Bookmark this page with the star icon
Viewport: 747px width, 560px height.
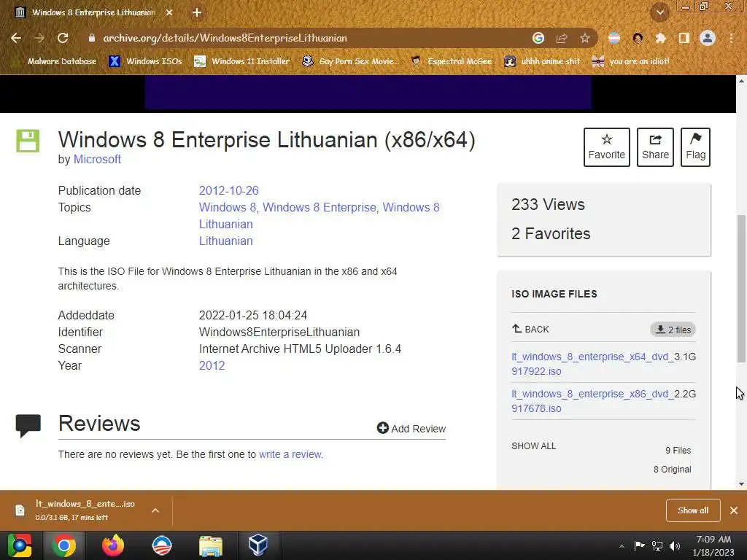click(x=585, y=38)
